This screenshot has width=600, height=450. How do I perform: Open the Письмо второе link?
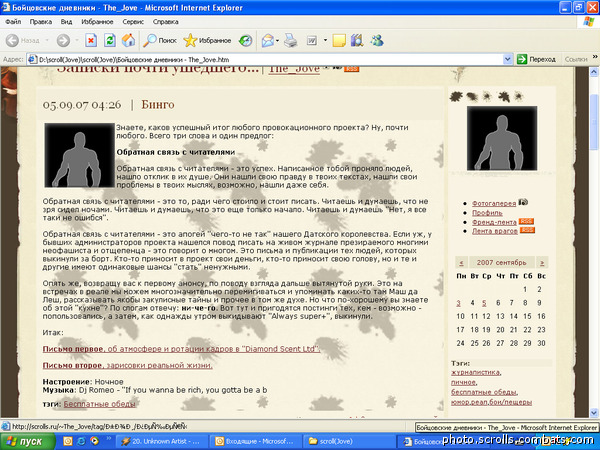pos(127,365)
